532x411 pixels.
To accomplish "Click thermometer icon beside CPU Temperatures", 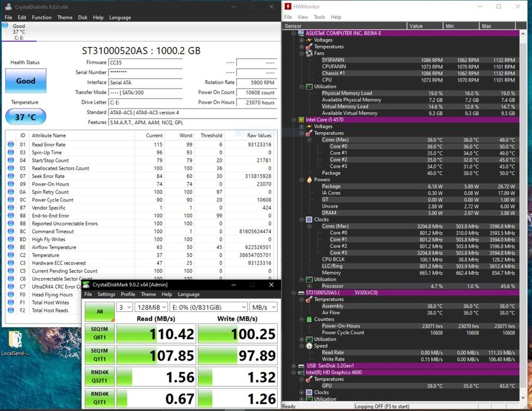I will [x=309, y=133].
